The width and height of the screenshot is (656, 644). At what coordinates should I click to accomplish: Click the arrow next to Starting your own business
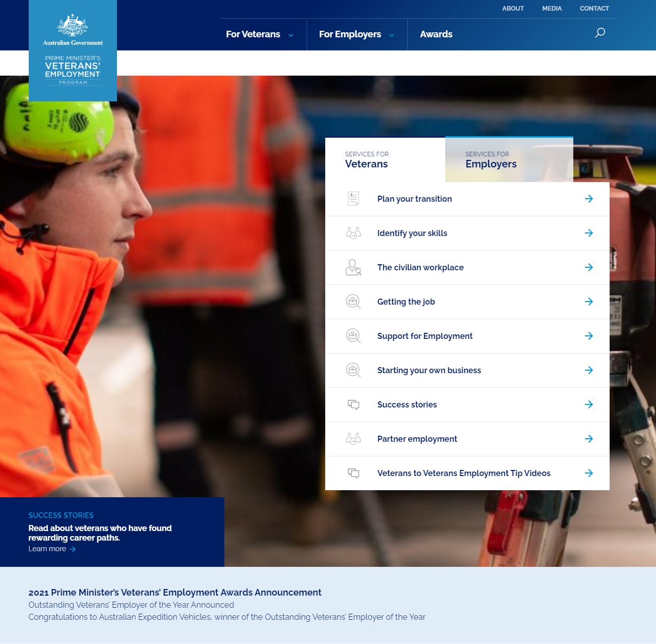coord(588,370)
